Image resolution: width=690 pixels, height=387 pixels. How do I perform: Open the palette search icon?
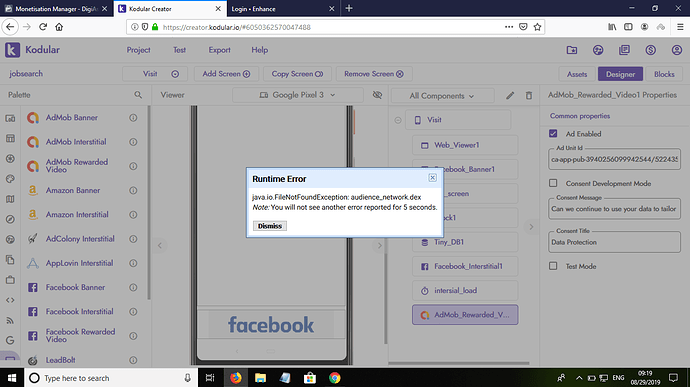point(138,95)
